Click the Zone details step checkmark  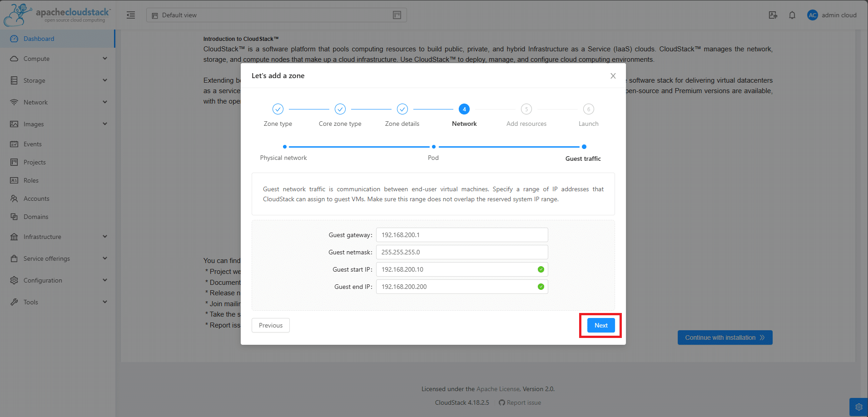click(x=402, y=109)
